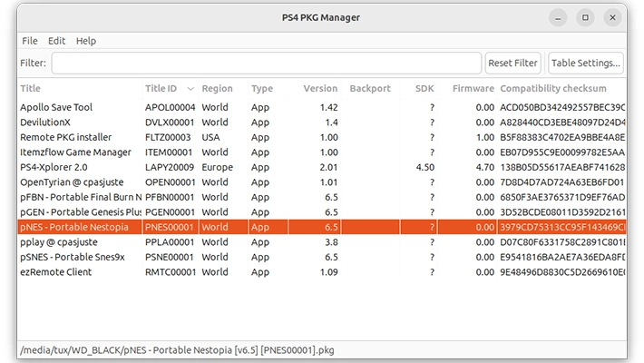Click Title ID cell RMTC00001

pyautogui.click(x=170, y=272)
